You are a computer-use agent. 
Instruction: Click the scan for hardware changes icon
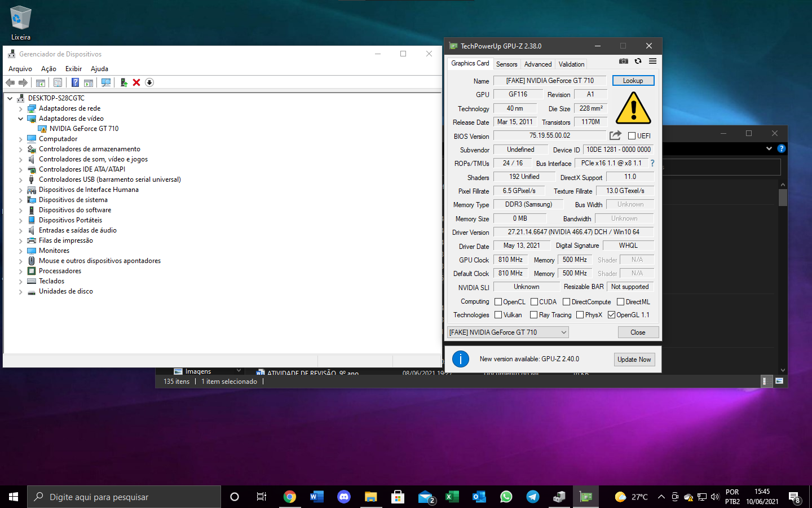(105, 82)
